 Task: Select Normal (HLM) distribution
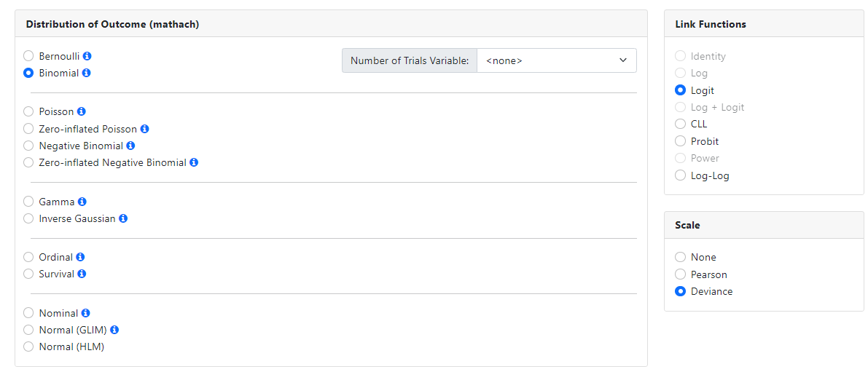pos(28,347)
